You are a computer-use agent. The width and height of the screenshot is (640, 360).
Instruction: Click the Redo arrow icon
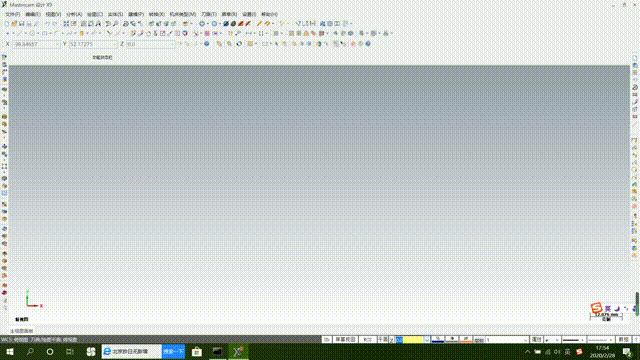pos(55,24)
